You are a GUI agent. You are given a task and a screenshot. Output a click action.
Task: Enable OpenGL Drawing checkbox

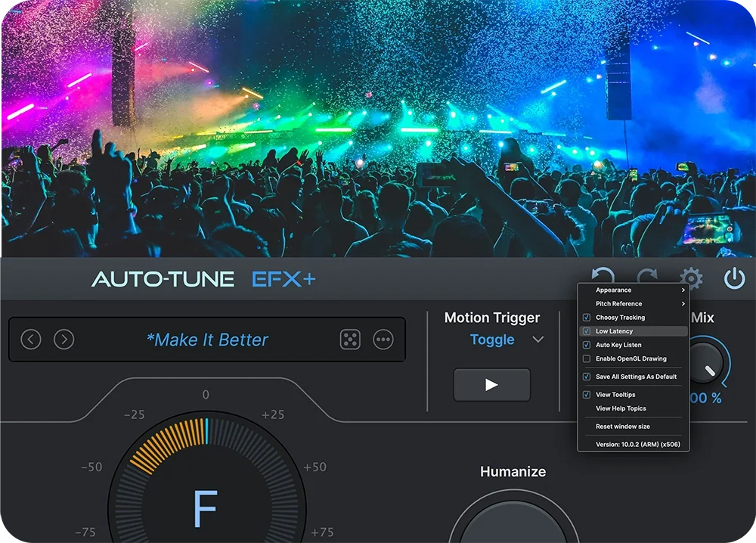[587, 358]
